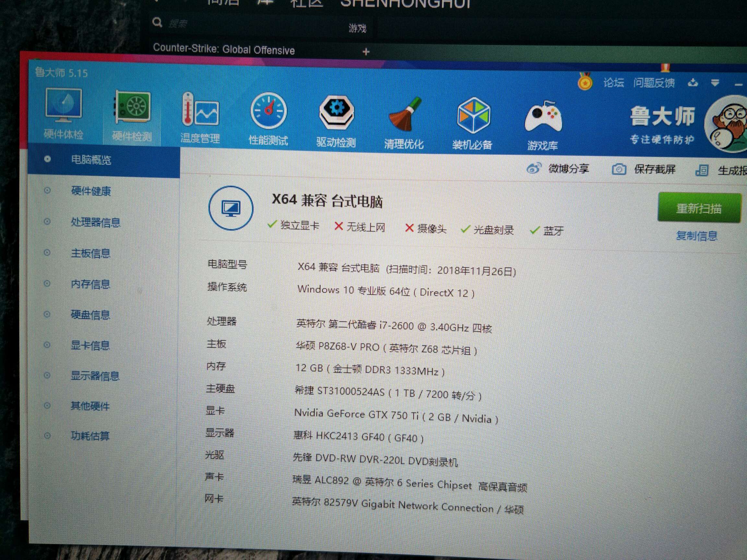Click 惠科 HKC2413 GF40 monitor value
747x560 pixels.
coord(359,437)
